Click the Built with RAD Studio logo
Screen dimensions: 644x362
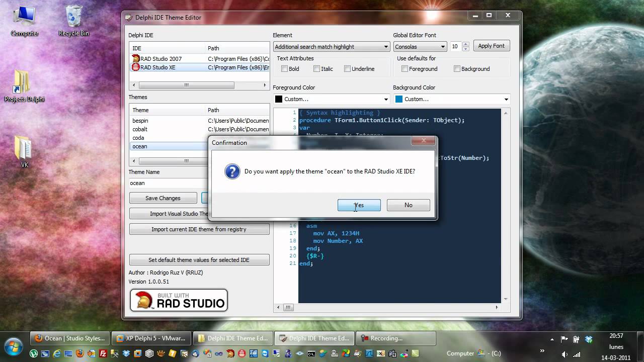[x=179, y=300]
